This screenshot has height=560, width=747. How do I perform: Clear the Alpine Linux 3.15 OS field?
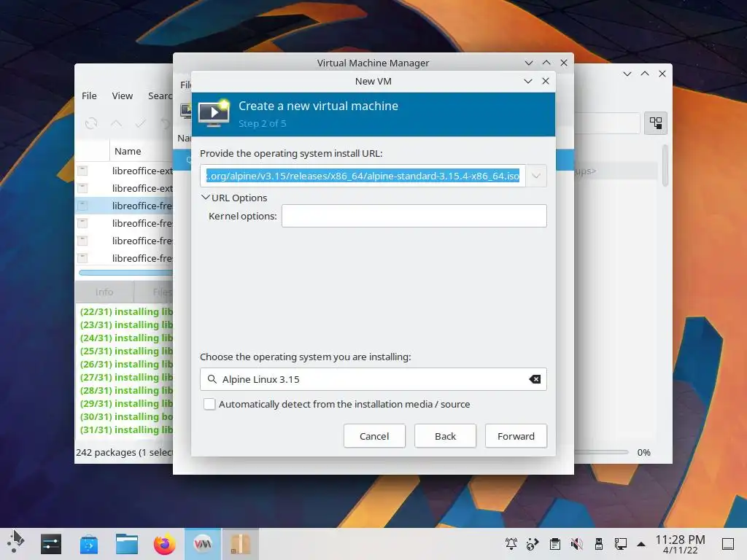click(x=535, y=379)
